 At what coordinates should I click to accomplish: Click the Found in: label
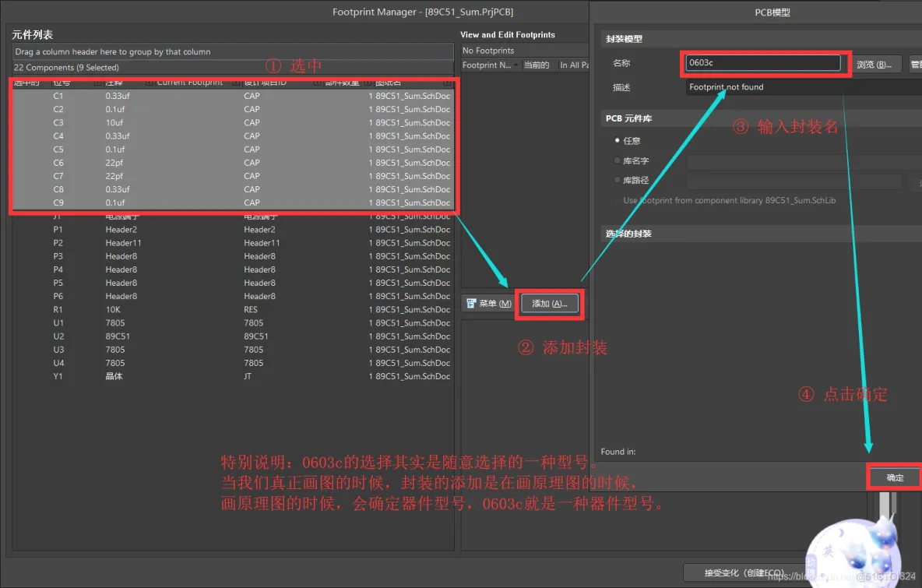[618, 452]
